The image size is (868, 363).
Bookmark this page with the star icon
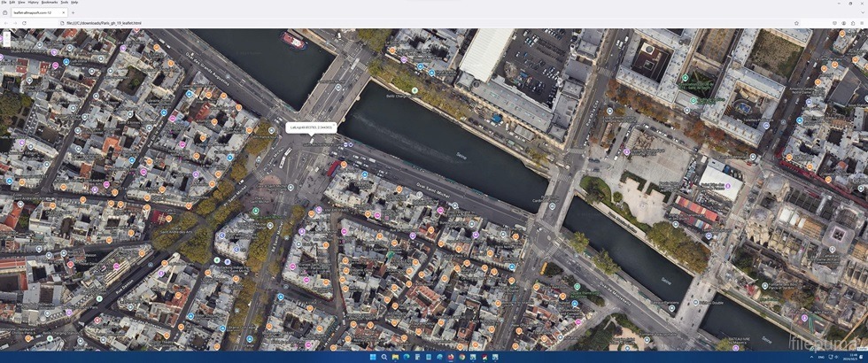(x=796, y=23)
